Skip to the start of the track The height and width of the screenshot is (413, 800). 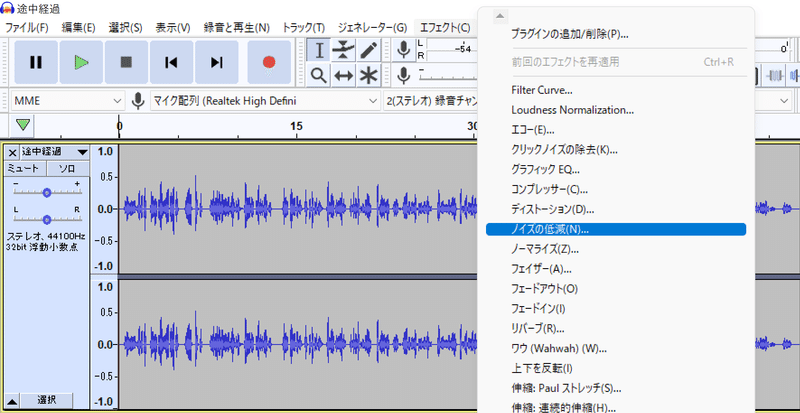pyautogui.click(x=171, y=62)
